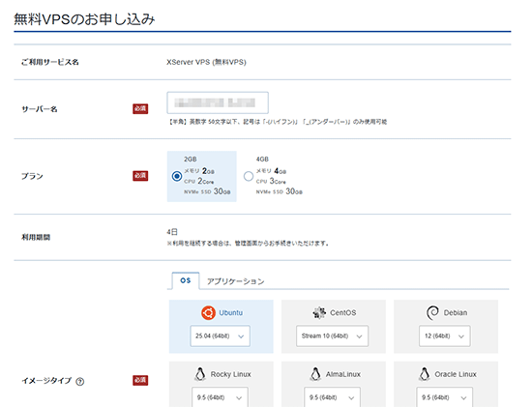
Task: Expand the Rocky Linux 9.5 version dropdown
Action: pyautogui.click(x=220, y=397)
